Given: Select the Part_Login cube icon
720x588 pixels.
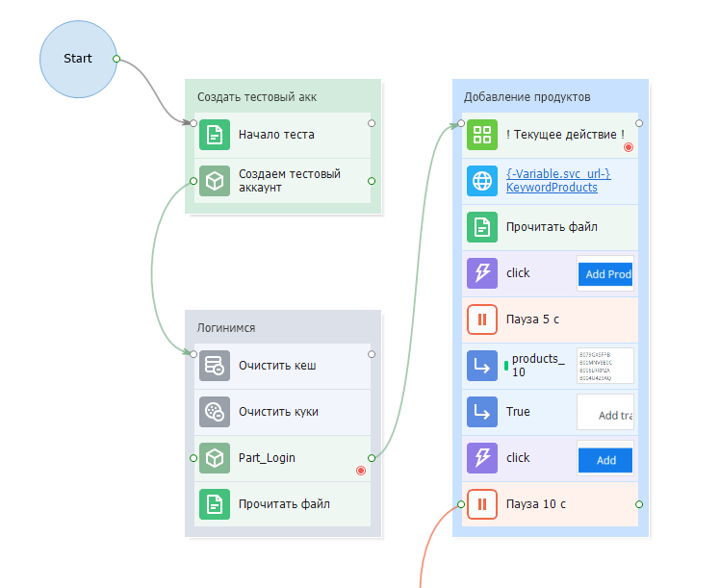Looking at the screenshot, I should point(215,458).
